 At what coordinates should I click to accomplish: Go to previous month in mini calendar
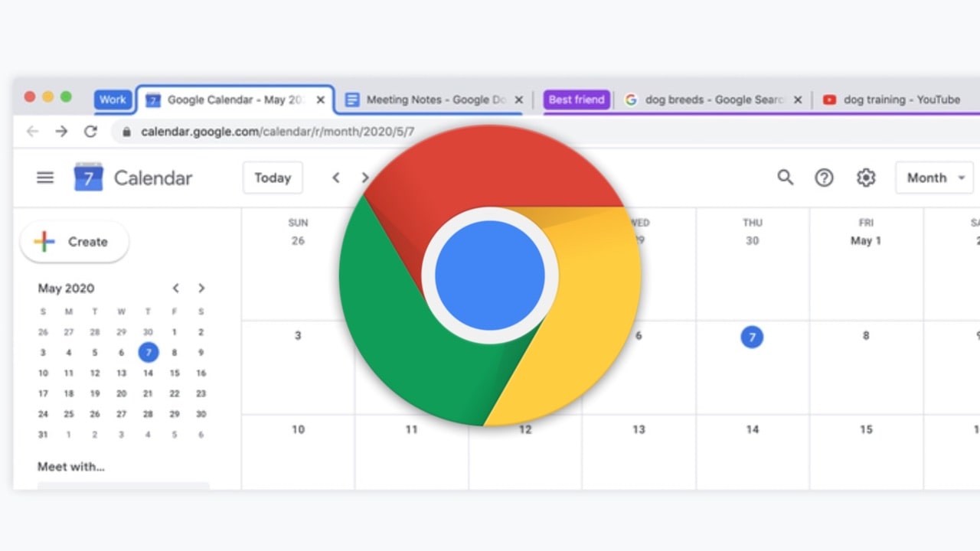[x=175, y=289]
